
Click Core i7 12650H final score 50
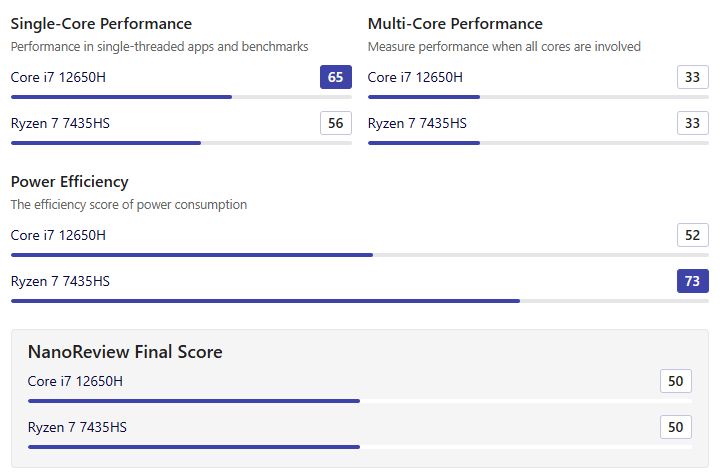tap(675, 381)
